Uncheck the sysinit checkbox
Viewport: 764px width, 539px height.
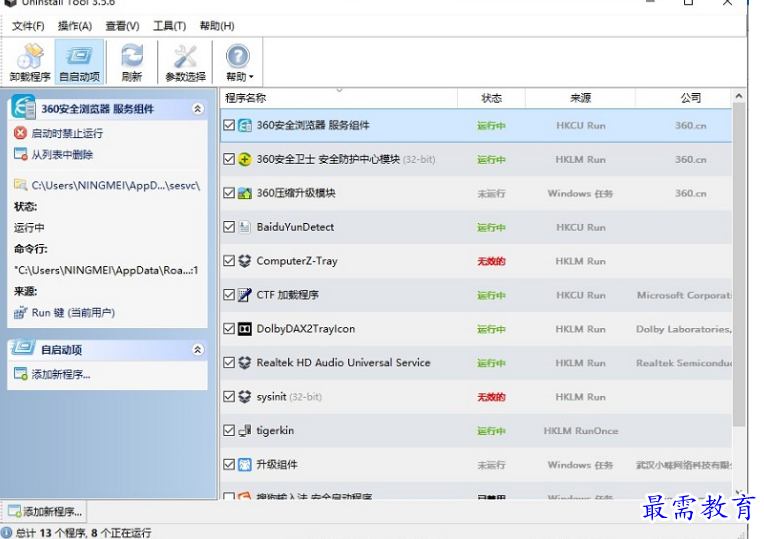[229, 396]
